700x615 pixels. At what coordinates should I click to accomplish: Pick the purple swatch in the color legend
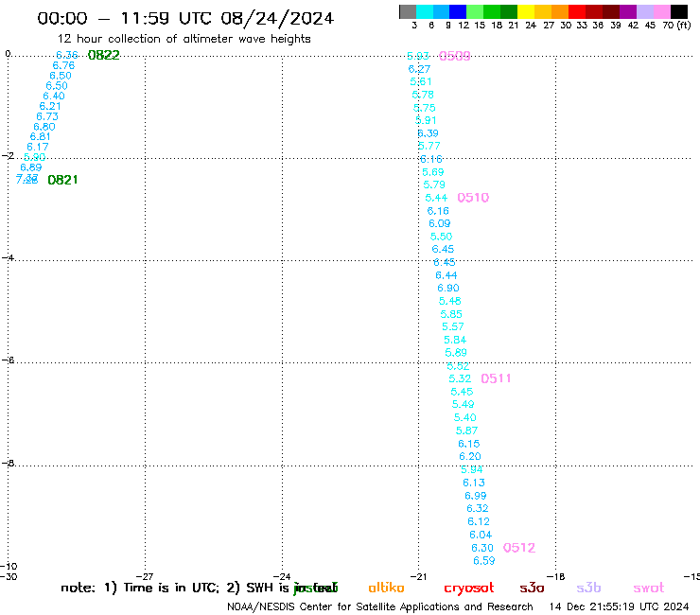coord(628,11)
